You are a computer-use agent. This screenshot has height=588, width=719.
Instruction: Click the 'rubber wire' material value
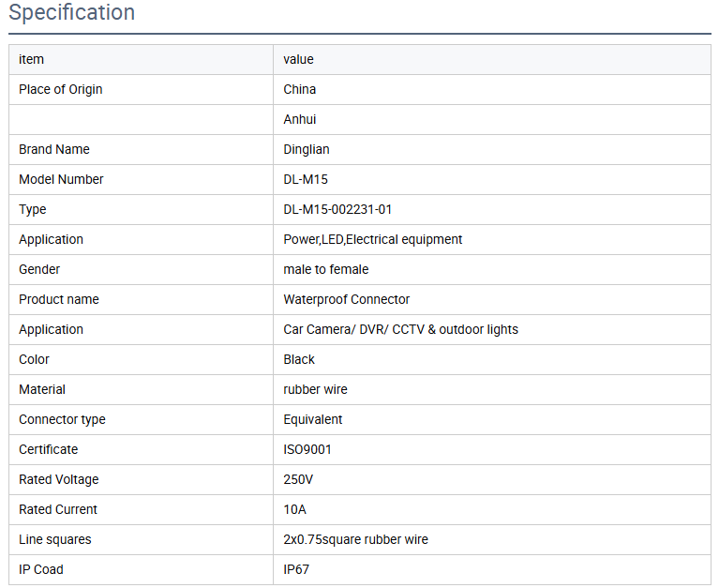(x=314, y=389)
